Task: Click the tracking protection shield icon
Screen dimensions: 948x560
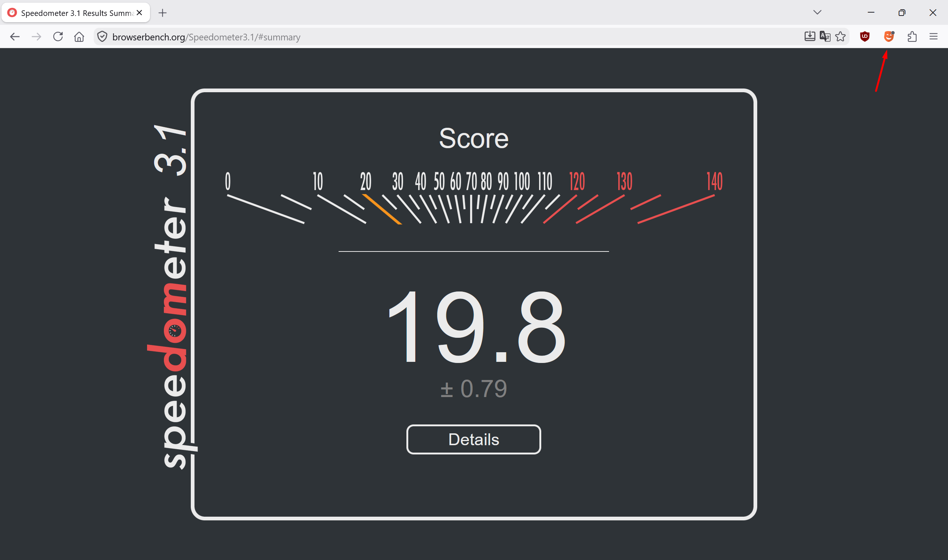Action: (x=102, y=37)
